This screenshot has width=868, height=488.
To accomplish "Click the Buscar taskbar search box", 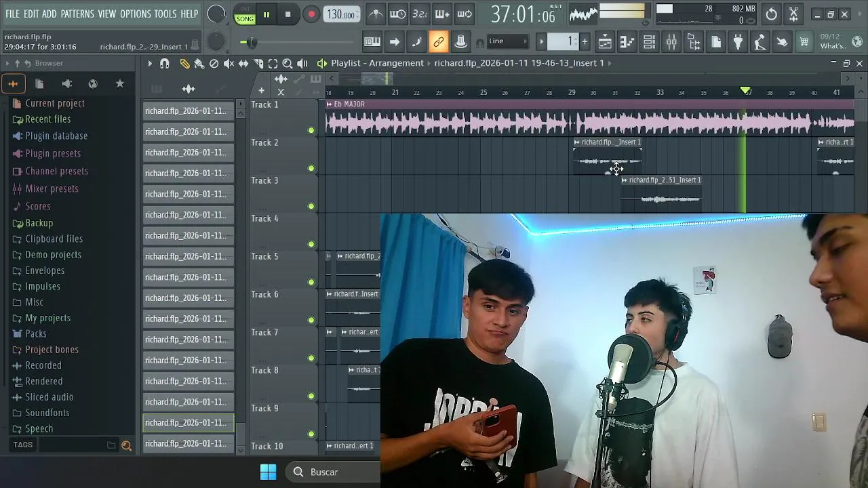I will [333, 472].
